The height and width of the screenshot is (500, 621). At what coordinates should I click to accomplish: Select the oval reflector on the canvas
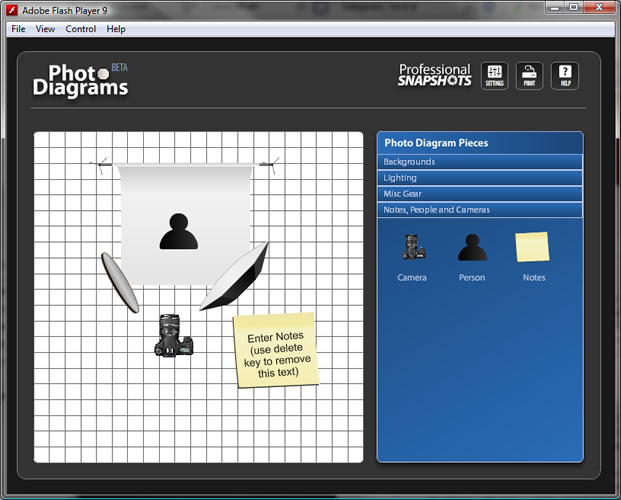pos(120,282)
